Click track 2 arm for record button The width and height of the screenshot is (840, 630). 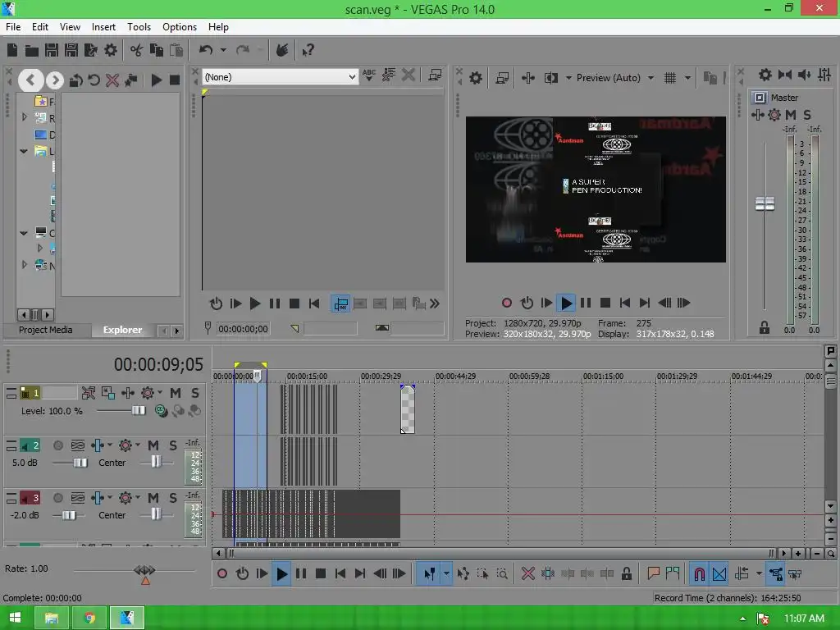pos(58,445)
